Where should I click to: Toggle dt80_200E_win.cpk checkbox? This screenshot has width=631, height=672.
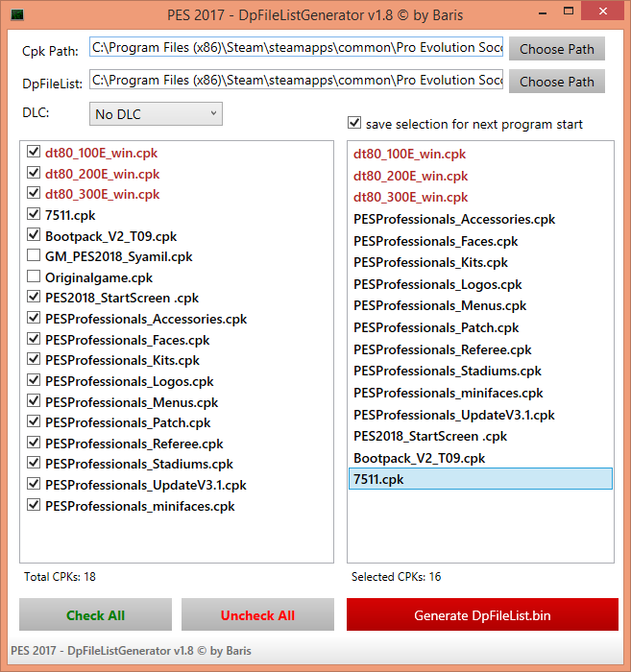pos(34,172)
